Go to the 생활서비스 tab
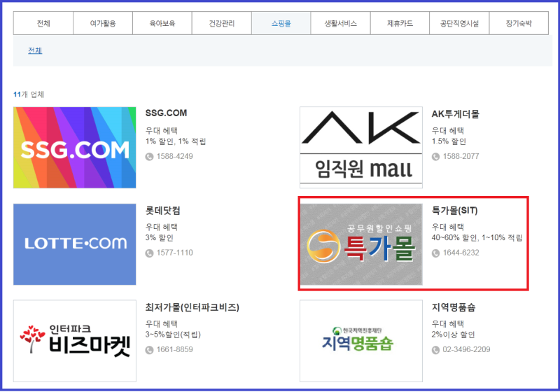This screenshot has width=560, height=392. coord(340,23)
